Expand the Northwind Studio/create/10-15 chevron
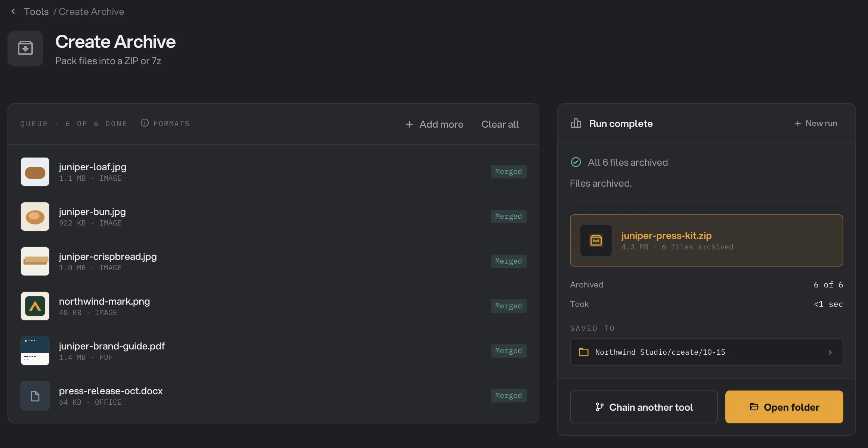The width and height of the screenshot is (868, 448). 830,352
